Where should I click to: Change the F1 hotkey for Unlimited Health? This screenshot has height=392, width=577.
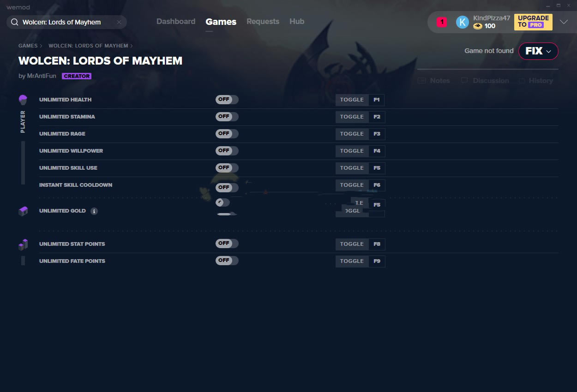point(376,100)
